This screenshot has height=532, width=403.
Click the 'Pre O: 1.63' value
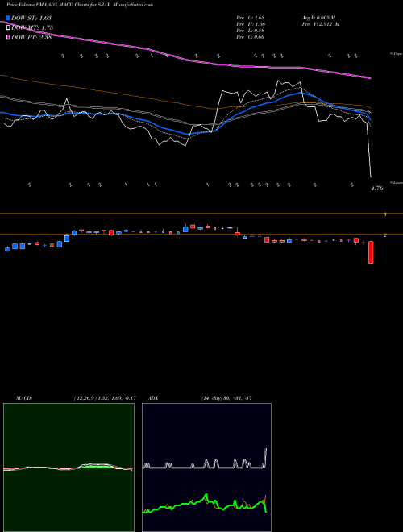click(x=251, y=17)
